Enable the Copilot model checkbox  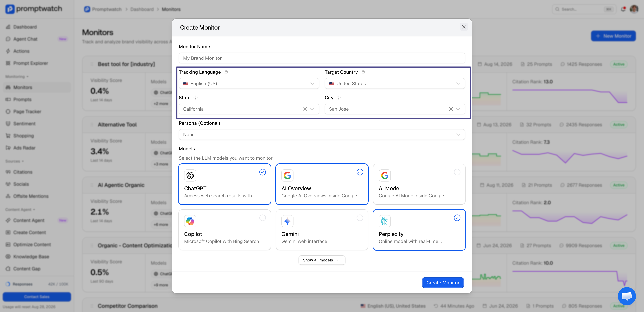pyautogui.click(x=262, y=218)
